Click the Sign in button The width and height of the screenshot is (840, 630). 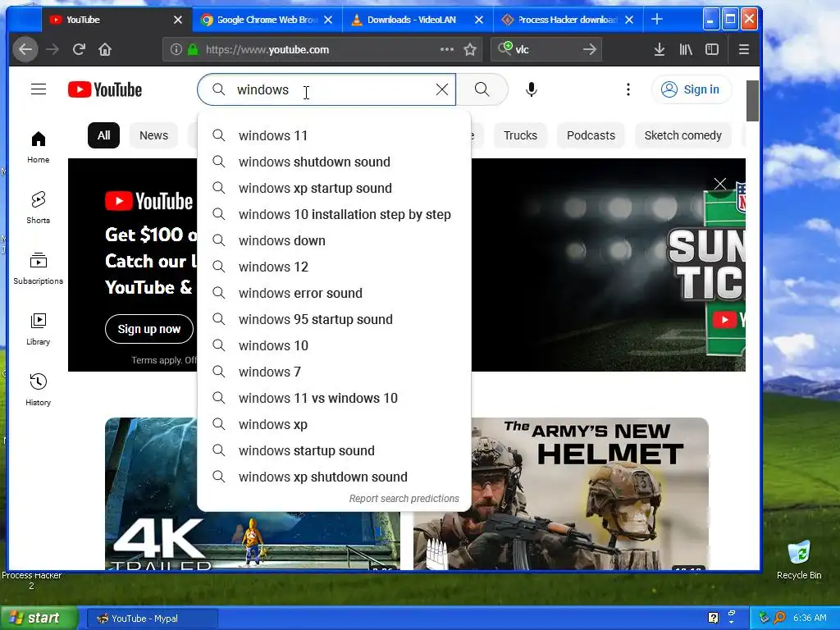692,89
